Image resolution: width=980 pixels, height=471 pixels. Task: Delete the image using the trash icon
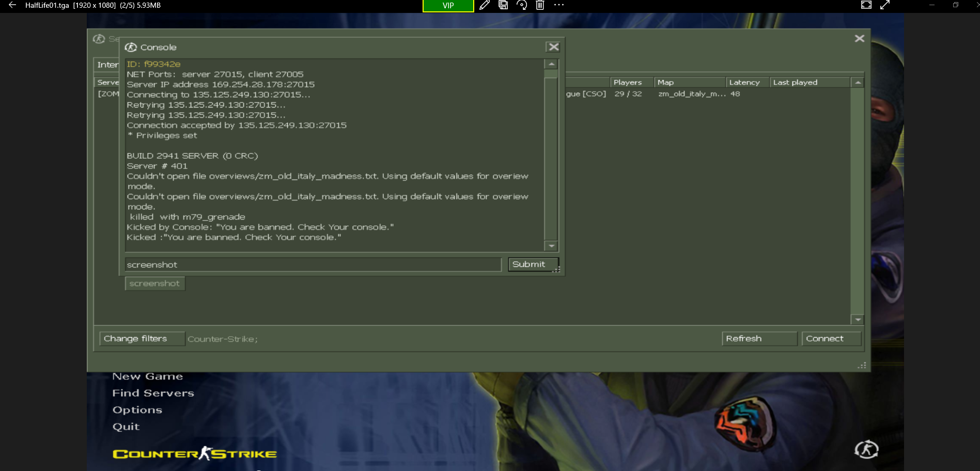[x=540, y=5]
